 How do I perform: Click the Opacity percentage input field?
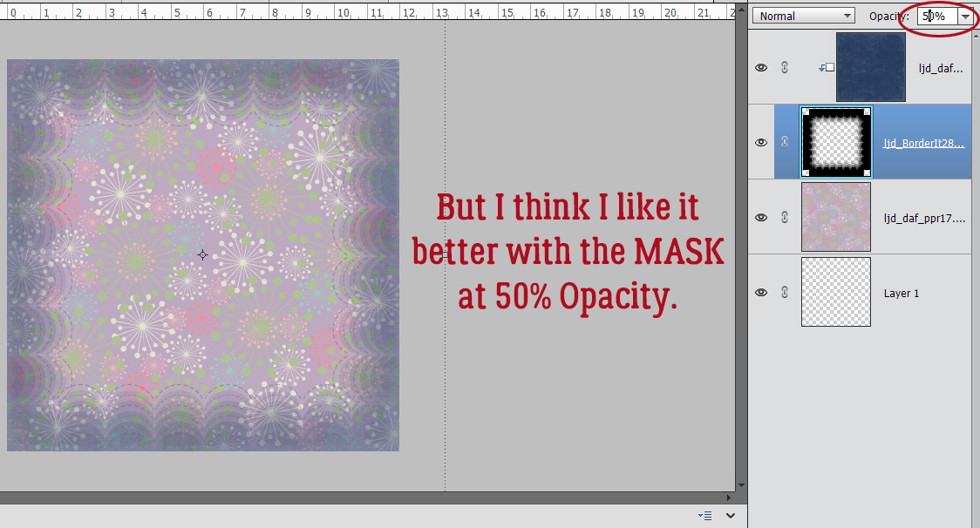pyautogui.click(x=937, y=17)
